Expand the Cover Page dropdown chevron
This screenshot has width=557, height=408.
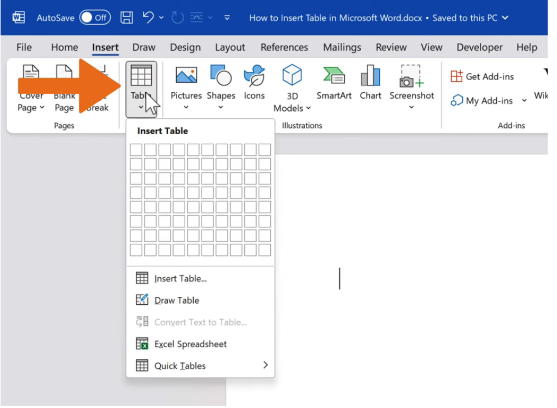point(42,108)
